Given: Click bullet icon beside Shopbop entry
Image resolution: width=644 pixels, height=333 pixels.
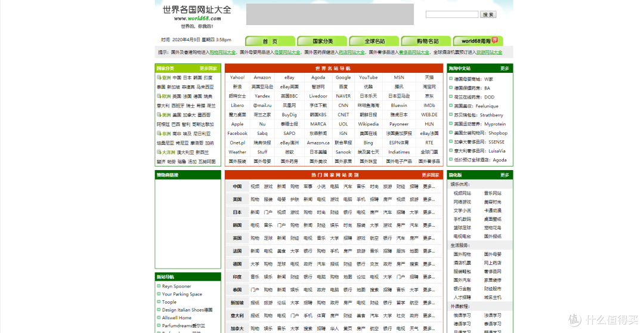Looking at the screenshot, I should 451,133.
